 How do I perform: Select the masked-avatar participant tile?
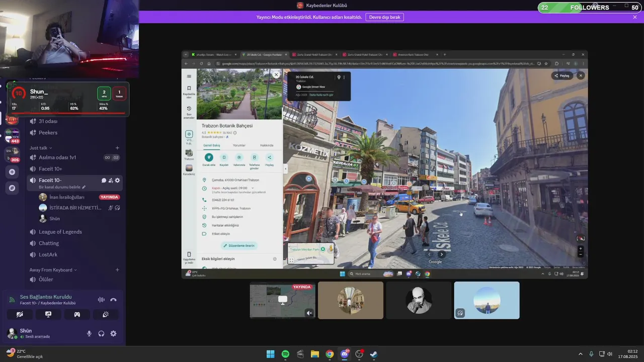419,300
